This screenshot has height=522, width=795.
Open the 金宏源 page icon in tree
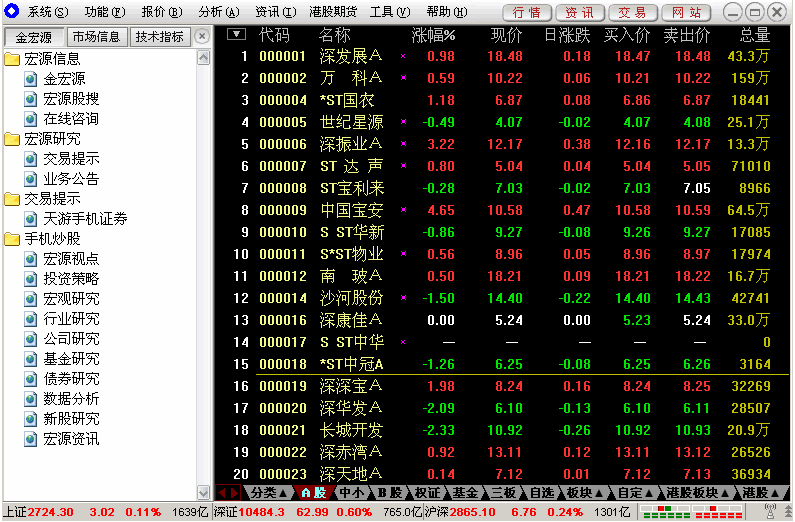click(31, 79)
